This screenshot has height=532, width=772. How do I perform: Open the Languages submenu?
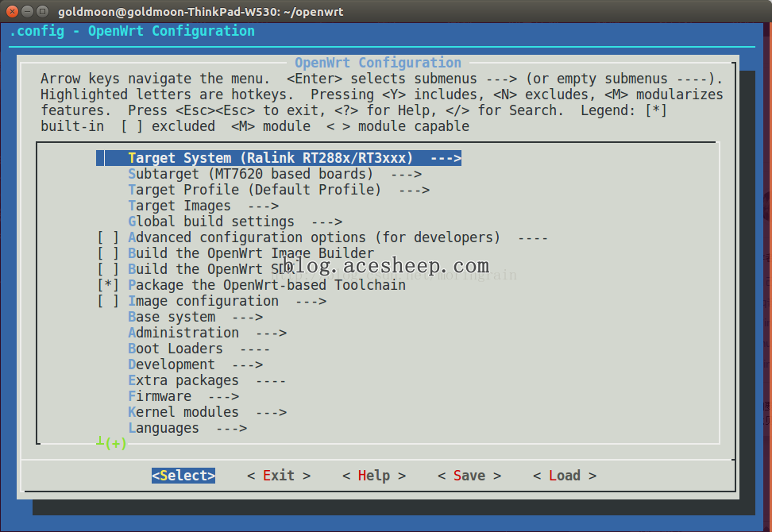click(187, 428)
